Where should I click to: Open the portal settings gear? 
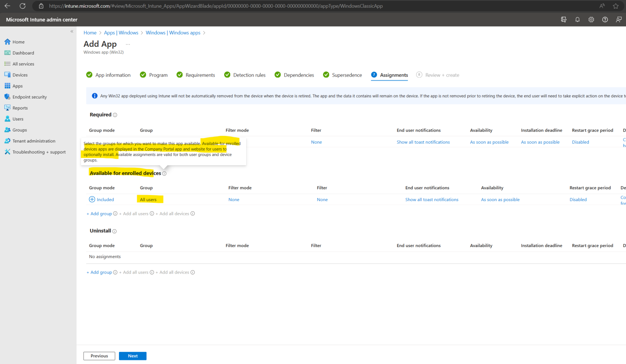coord(591,19)
